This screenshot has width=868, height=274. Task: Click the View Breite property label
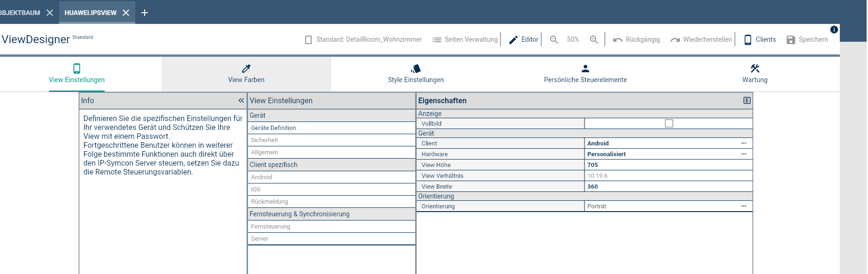(436, 187)
